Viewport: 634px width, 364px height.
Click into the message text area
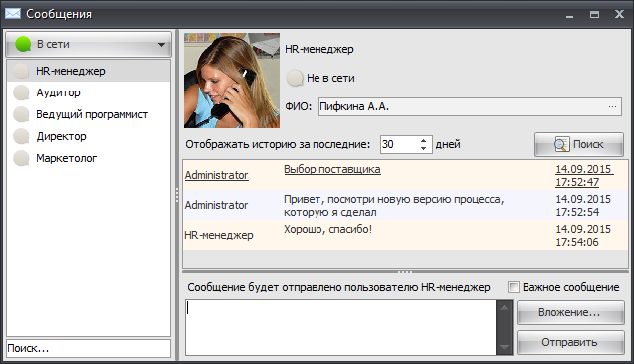340,327
